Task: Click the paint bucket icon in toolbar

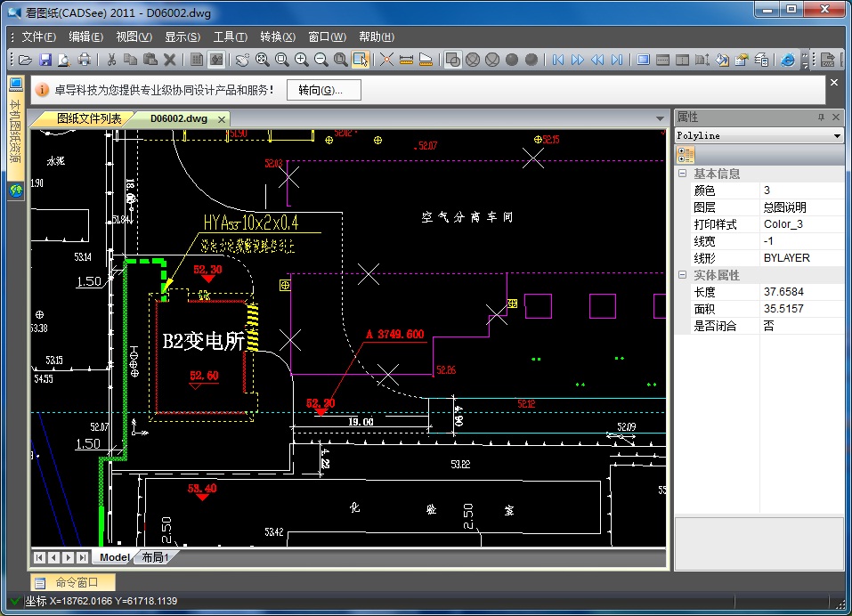Action: coord(722,60)
